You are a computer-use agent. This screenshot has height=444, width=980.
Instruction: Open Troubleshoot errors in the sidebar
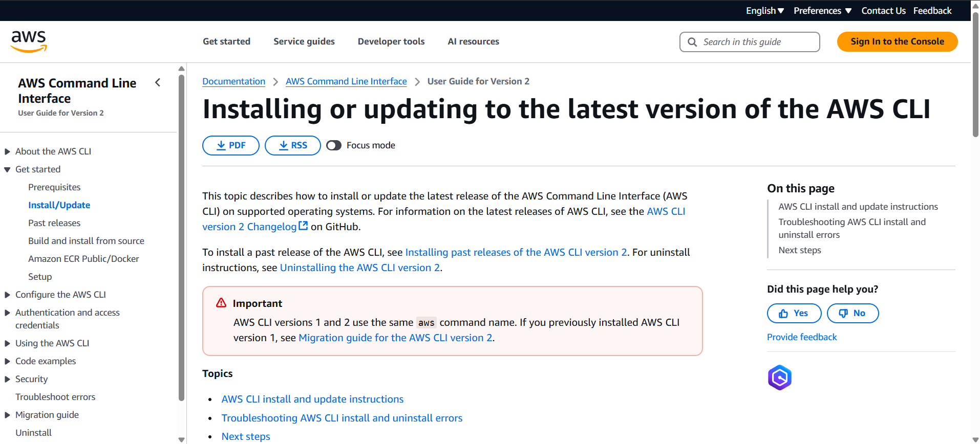click(x=55, y=397)
